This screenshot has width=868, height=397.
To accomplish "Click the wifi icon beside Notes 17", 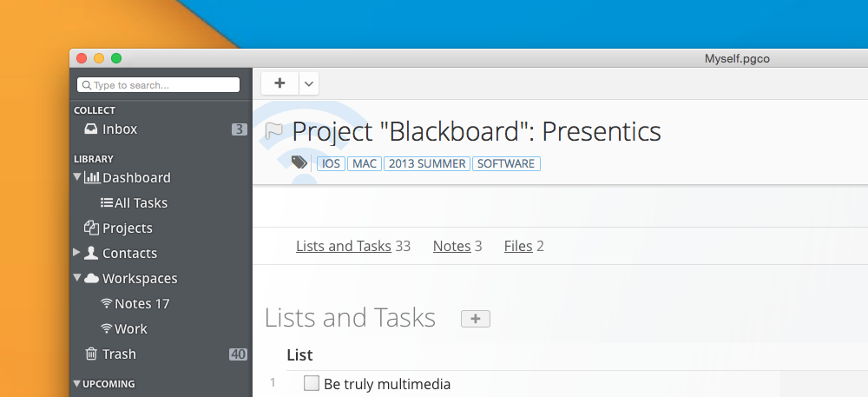I will (x=107, y=303).
